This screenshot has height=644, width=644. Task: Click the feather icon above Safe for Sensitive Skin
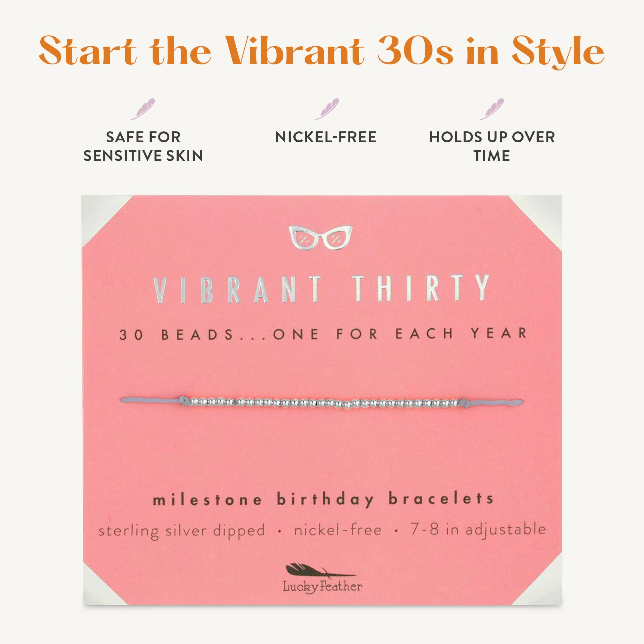tap(143, 109)
